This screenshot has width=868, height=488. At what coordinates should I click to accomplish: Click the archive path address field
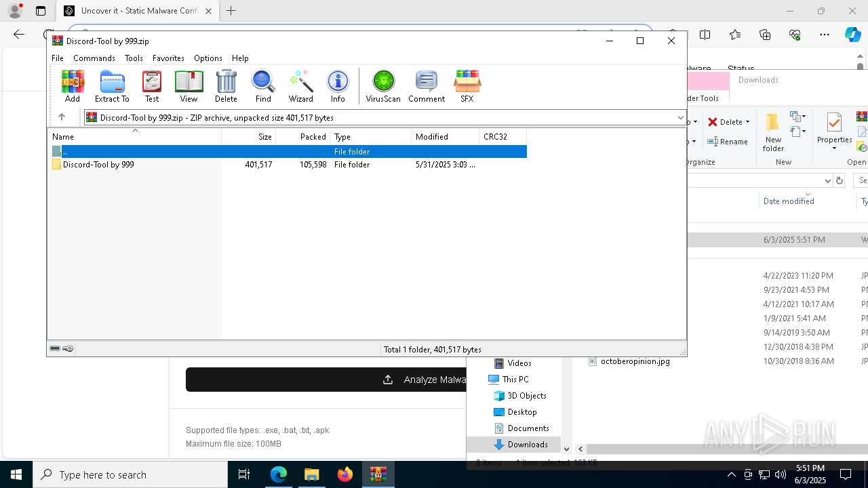pyautogui.click(x=386, y=118)
